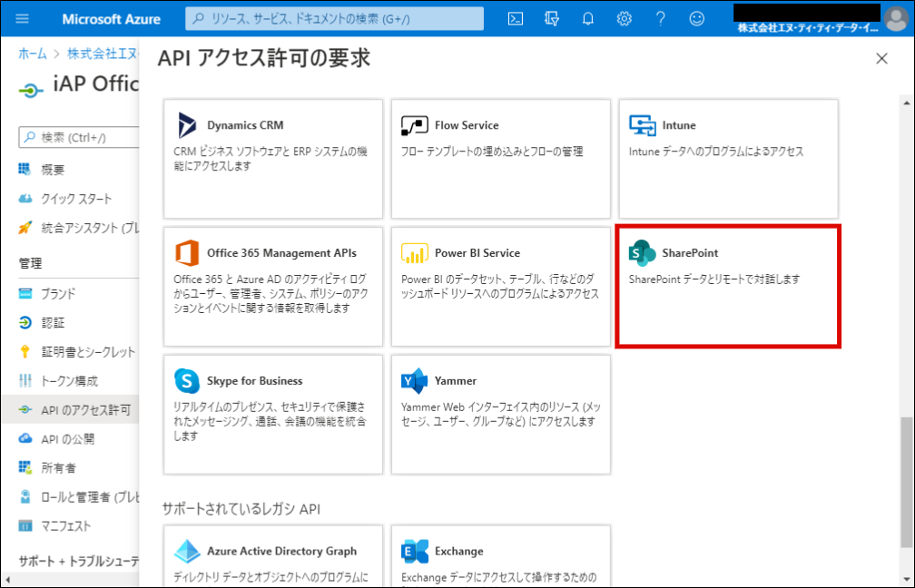Open the directory and subscription filter icon

click(552, 19)
